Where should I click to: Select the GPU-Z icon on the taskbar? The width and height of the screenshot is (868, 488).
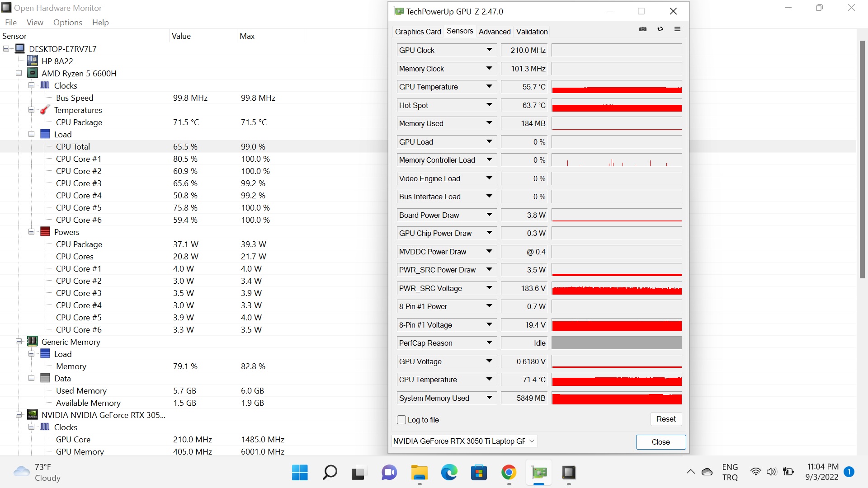539,472
